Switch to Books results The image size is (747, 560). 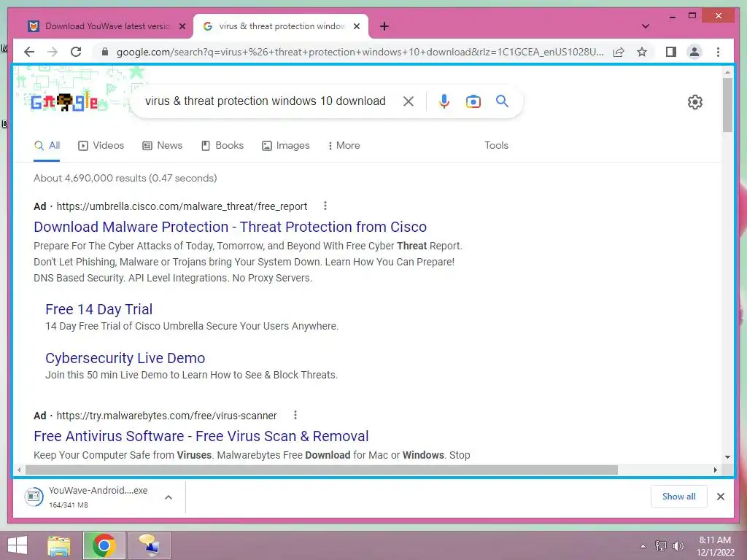pyautogui.click(x=222, y=145)
